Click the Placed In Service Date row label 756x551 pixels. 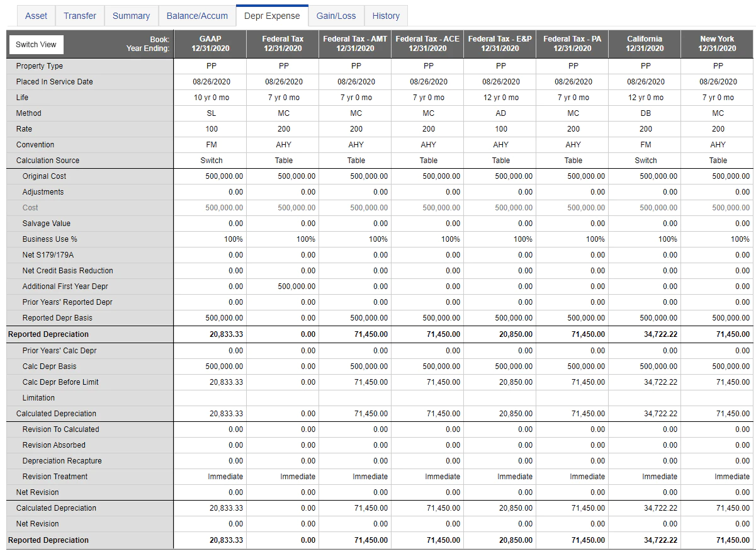pyautogui.click(x=55, y=82)
